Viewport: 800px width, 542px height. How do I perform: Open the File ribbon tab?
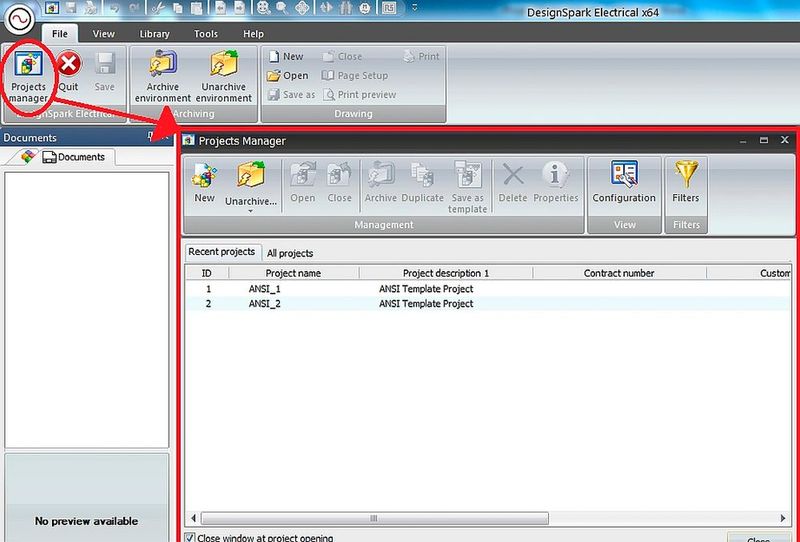tap(60, 34)
